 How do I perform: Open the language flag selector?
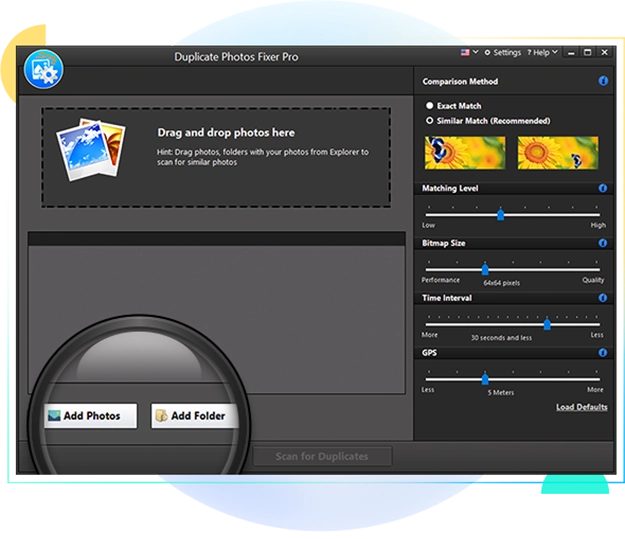(469, 52)
